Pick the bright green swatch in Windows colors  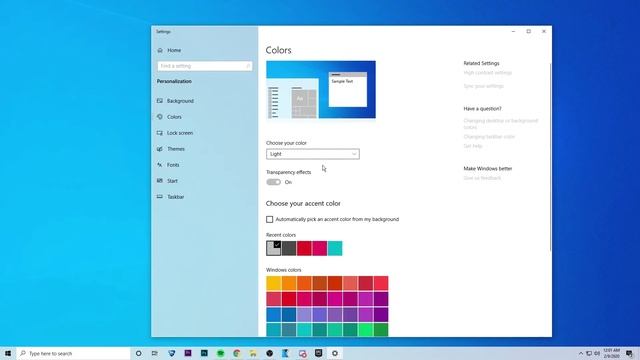coord(365,329)
